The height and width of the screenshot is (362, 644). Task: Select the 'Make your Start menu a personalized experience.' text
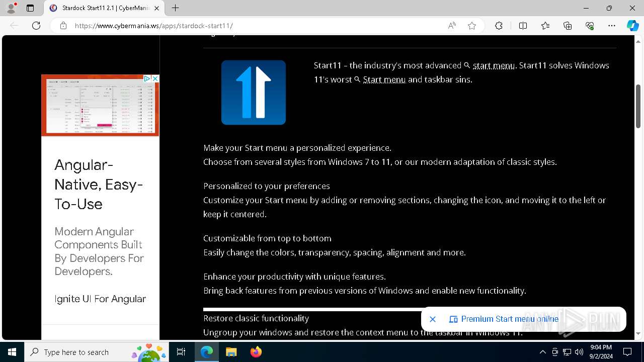(x=297, y=148)
